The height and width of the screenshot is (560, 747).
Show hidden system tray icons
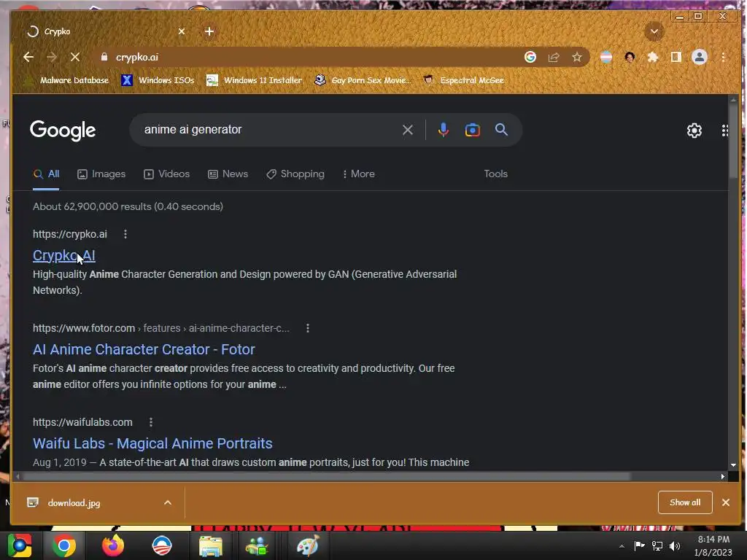622,546
